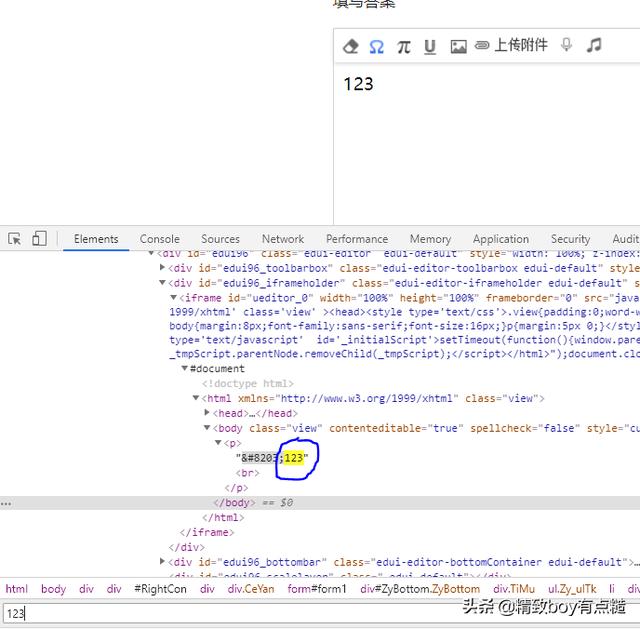This screenshot has width=640, height=629.
Task: Insert an image via picture icon
Action: (x=458, y=47)
